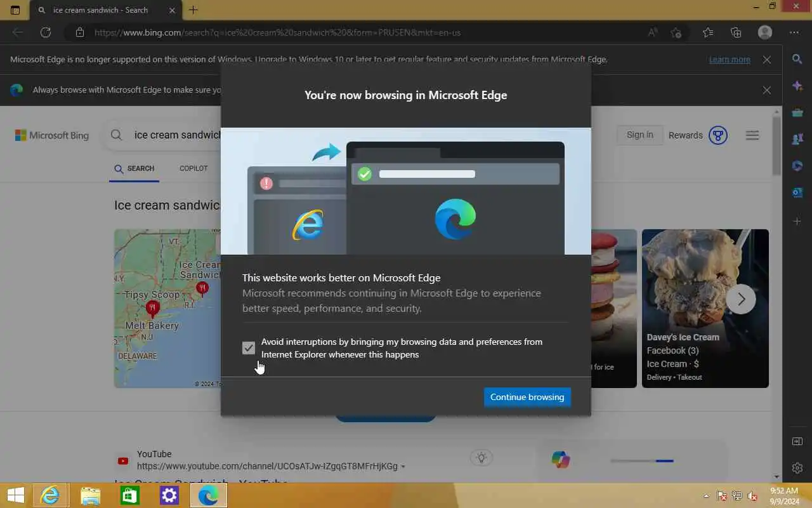Open the Store app on taskbar
This screenshot has height=508, width=812.
tap(130, 495)
